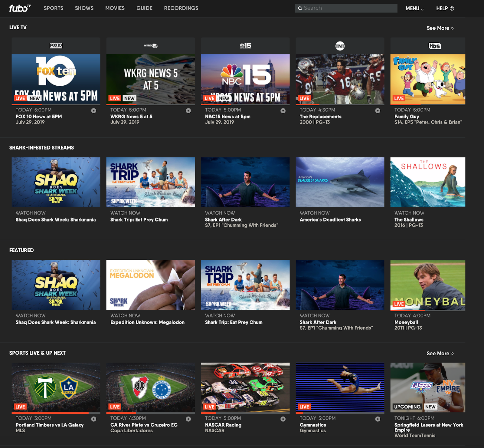This screenshot has height=448, width=484.
Task: Open The Shallows movie thumbnail
Action: tap(428, 182)
